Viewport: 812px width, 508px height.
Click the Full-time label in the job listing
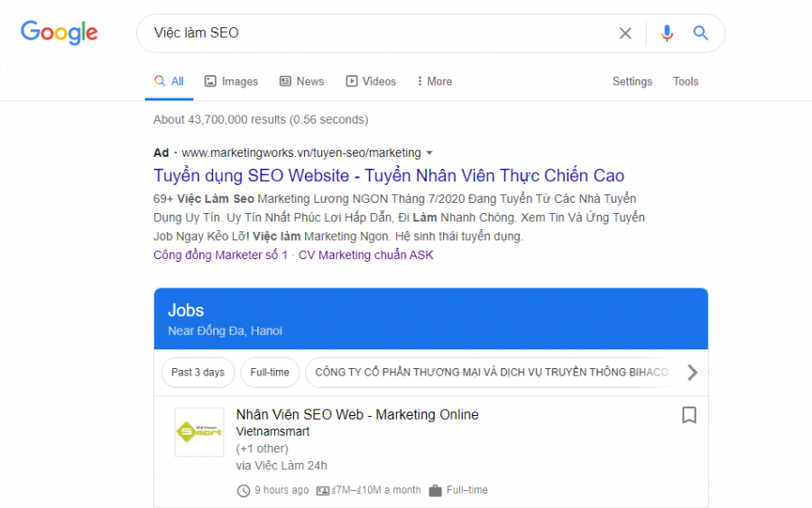coord(467,490)
